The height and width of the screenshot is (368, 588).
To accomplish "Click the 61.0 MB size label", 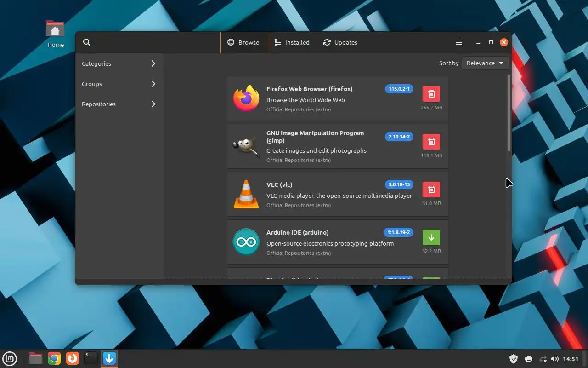I will pyautogui.click(x=431, y=203).
